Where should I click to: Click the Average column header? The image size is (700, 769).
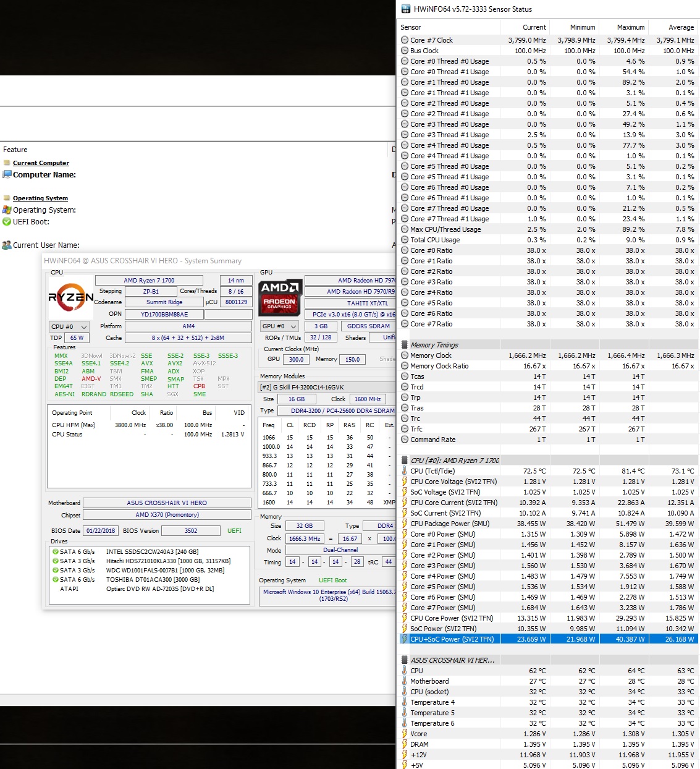[x=673, y=27]
